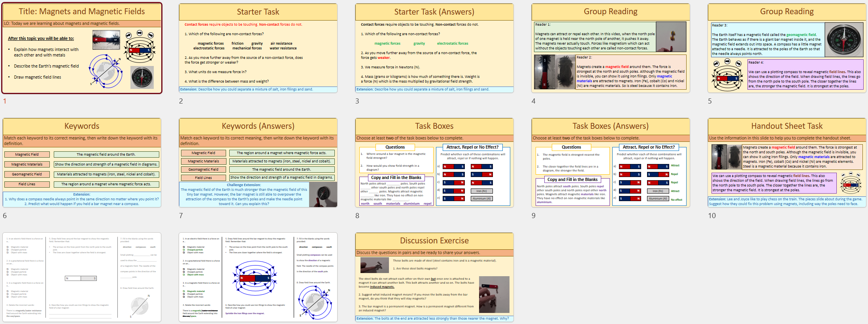868x324 pixels.
Task: Choose the 'Task Boxes' slide thumbnail
Action: pyautogui.click(x=434, y=162)
